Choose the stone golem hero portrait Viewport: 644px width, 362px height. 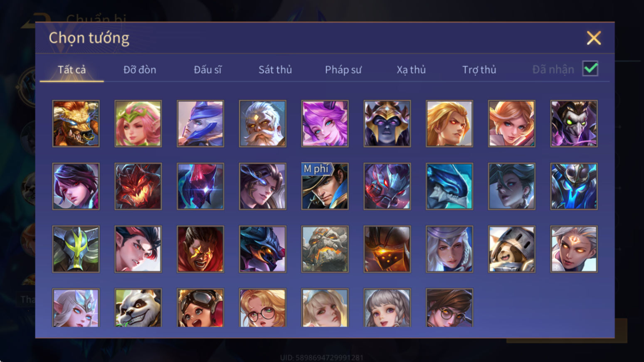pyautogui.click(x=325, y=249)
